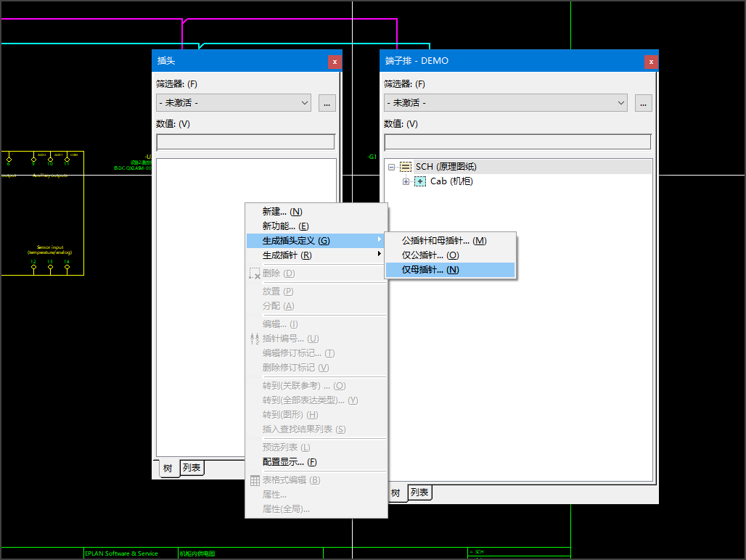The image size is (746, 560).
Task: Click the SCH structure icon
Action: [x=406, y=167]
